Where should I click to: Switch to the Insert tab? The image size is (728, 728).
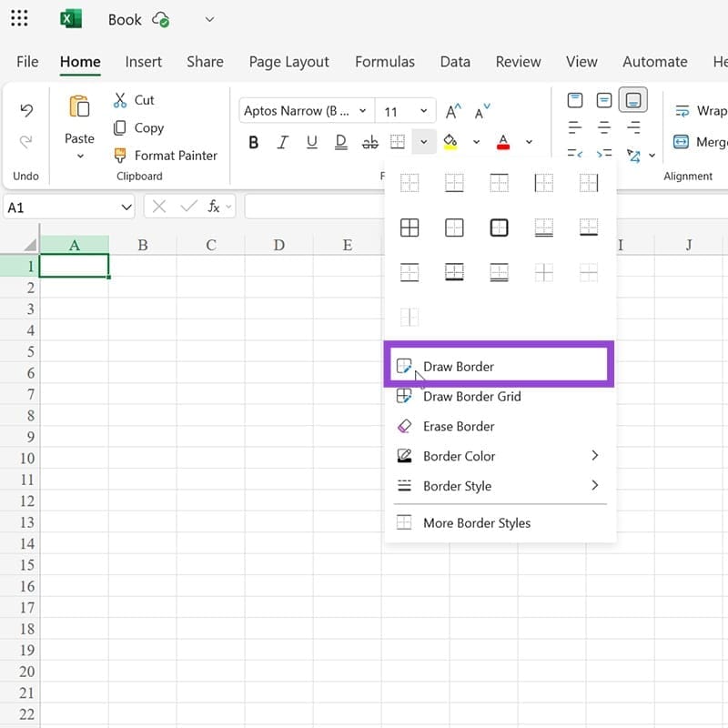pyautogui.click(x=144, y=62)
